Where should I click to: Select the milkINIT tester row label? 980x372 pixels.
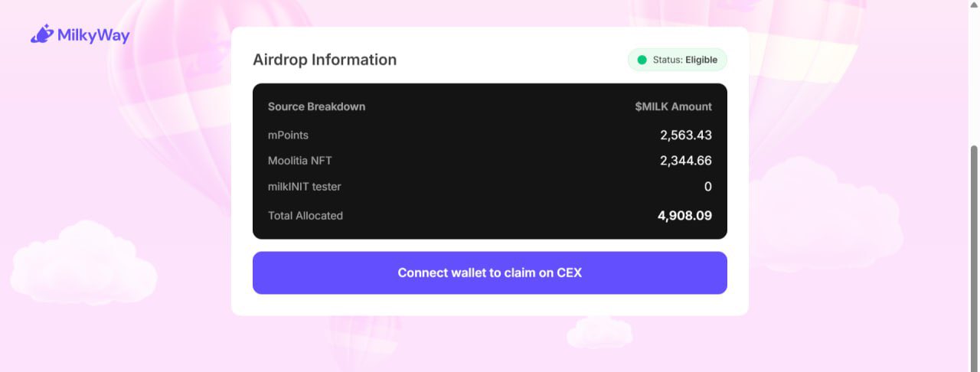coord(305,186)
